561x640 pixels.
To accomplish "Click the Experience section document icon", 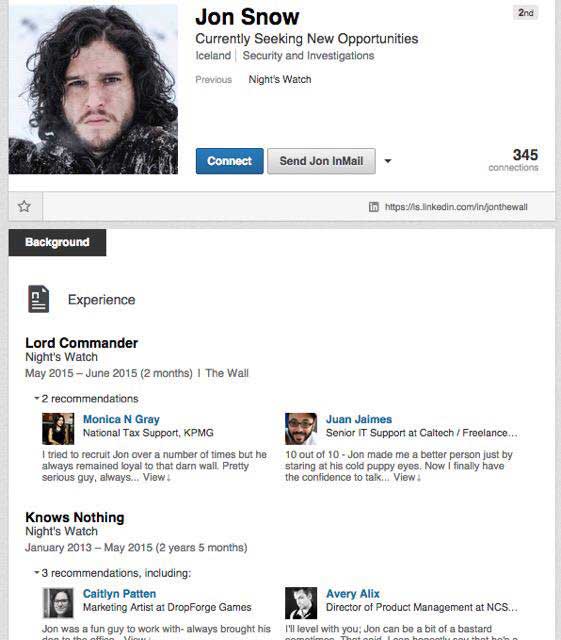I will point(38,299).
